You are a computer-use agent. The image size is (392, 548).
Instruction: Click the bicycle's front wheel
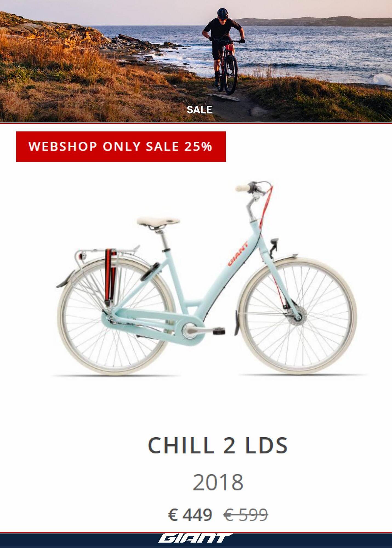pos(297,316)
